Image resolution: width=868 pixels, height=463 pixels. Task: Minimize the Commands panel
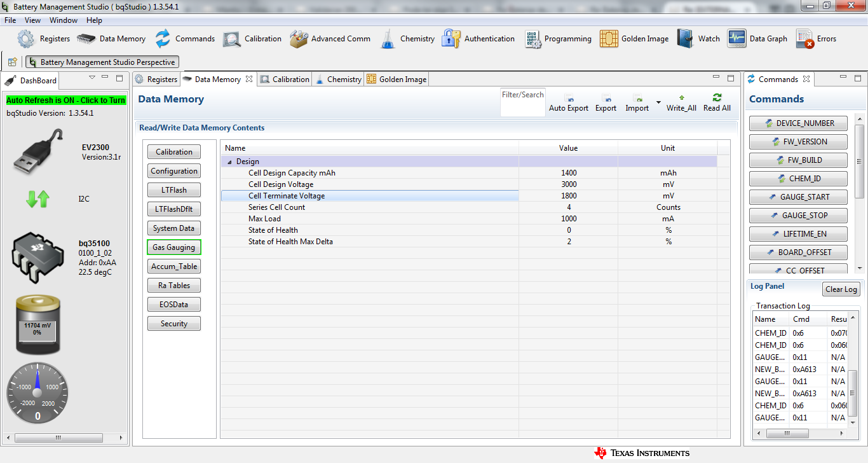tap(843, 78)
